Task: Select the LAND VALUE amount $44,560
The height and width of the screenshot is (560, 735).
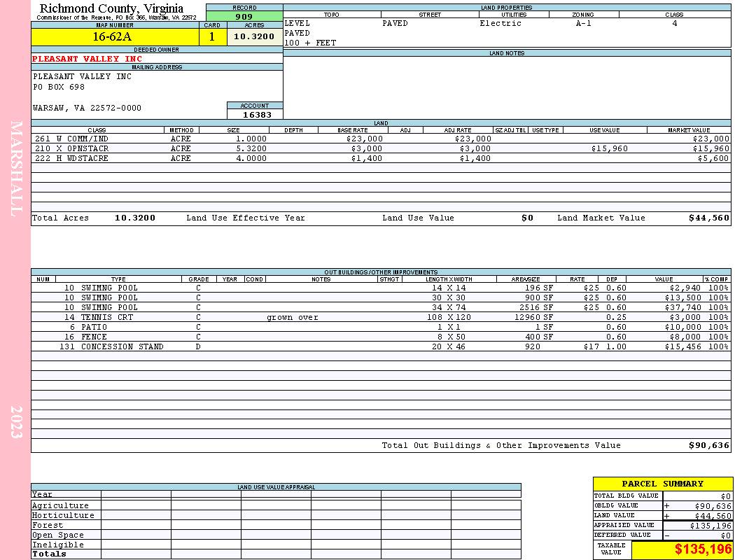Action: click(713, 516)
